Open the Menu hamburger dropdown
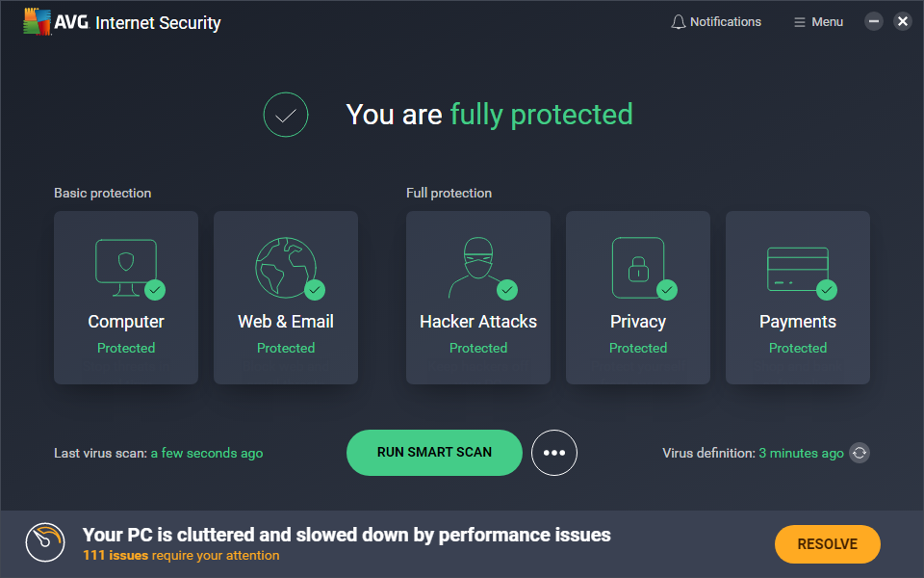Image resolution: width=924 pixels, height=578 pixels. [818, 22]
